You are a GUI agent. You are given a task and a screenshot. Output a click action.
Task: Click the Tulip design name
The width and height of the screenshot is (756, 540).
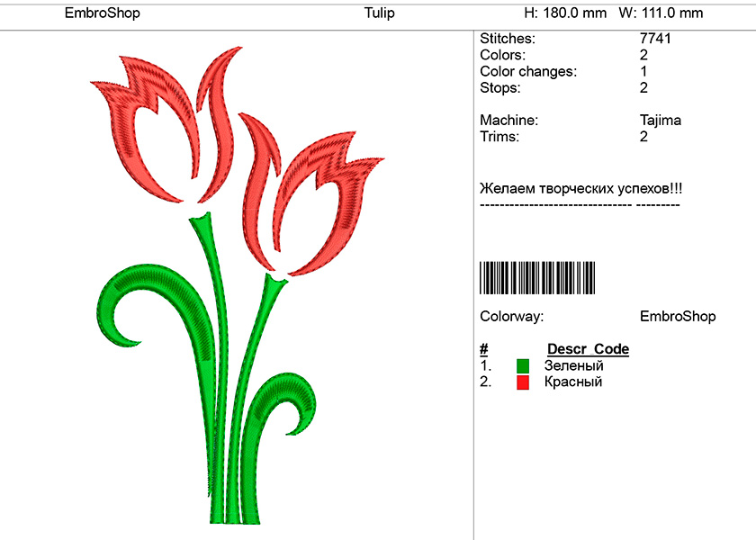379,13
